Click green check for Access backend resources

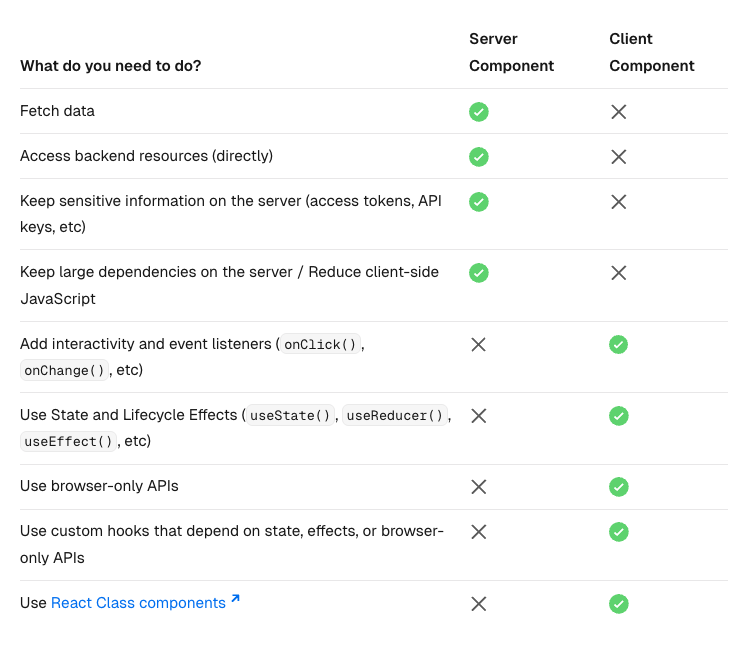[x=478, y=157]
